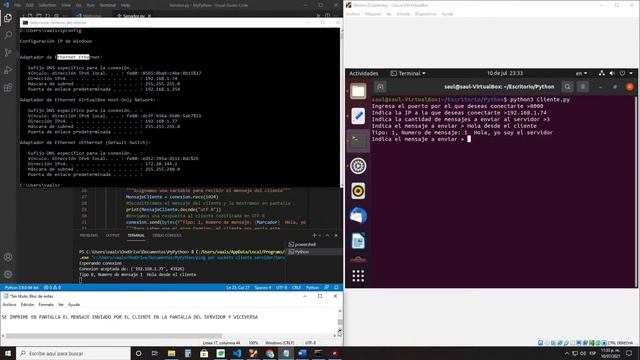The image size is (640, 360).
Task: Change CRLF line ending in VS Code status bar
Action: click(296, 288)
